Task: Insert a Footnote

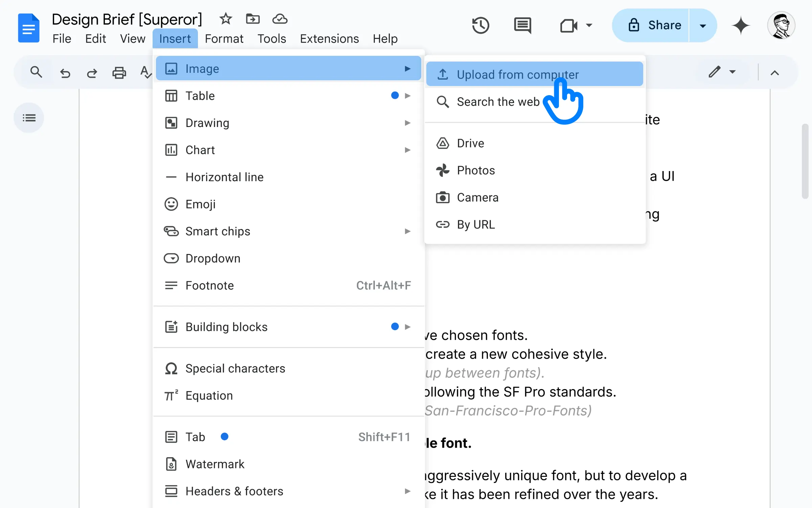Action: click(289, 285)
